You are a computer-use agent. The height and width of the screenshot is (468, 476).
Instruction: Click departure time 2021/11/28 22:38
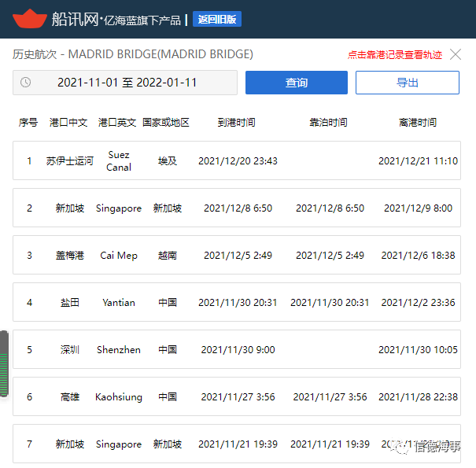[x=418, y=397]
